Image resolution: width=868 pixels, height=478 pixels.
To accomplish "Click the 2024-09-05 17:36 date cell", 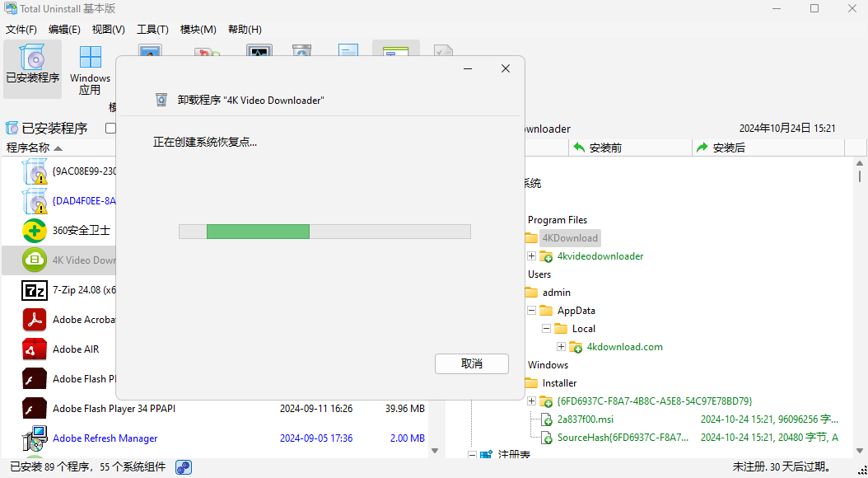I will coord(316,438).
